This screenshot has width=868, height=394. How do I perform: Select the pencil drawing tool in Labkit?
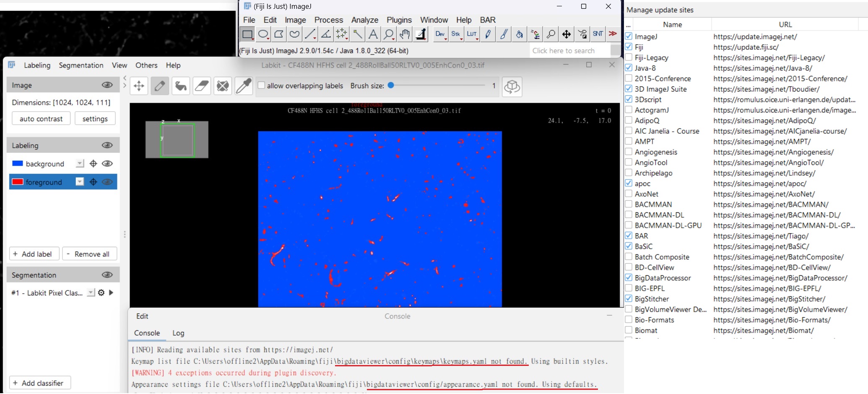pyautogui.click(x=160, y=86)
